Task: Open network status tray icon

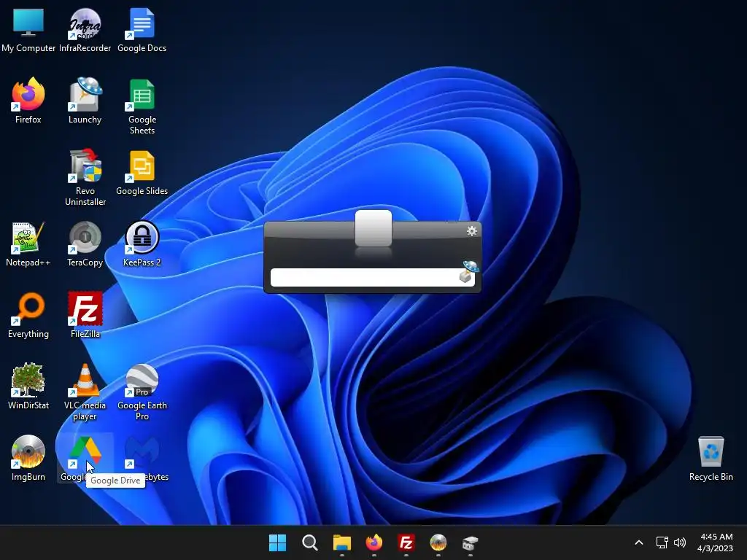Action: 662,542
